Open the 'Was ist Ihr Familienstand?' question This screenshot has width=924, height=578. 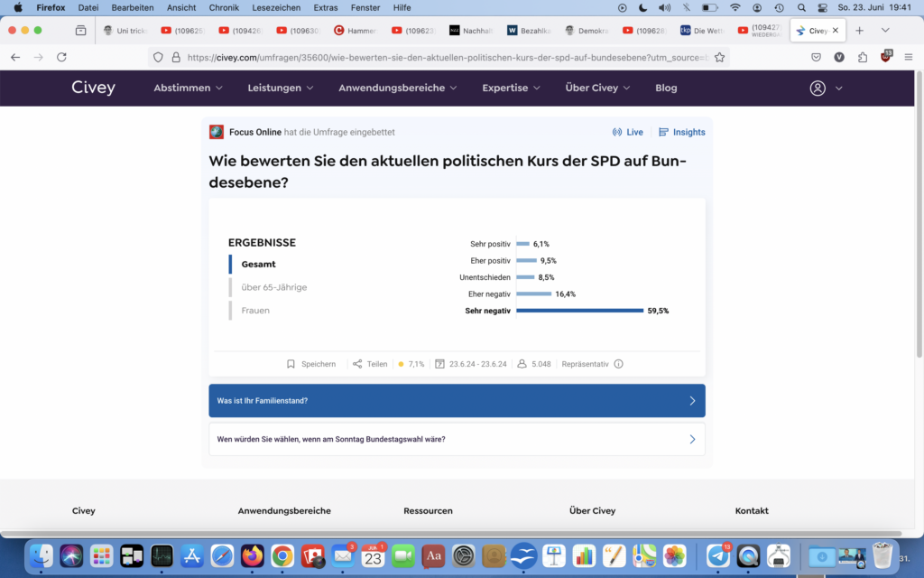click(x=457, y=401)
